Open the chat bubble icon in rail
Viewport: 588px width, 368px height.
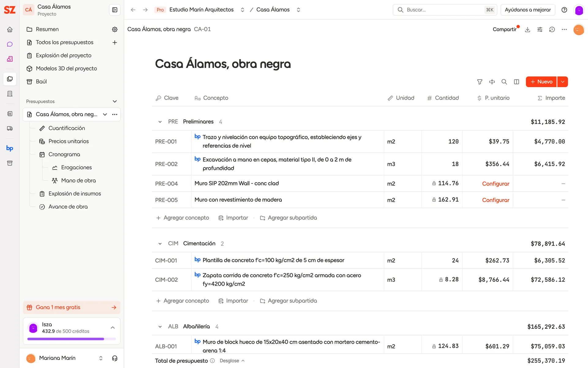[10, 44]
